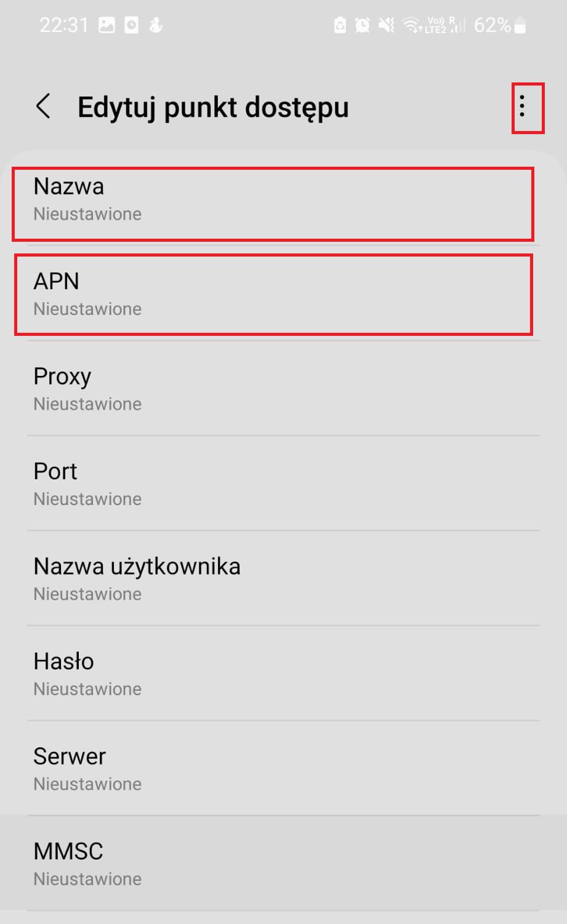Edit the Proxy setting
The height and width of the screenshot is (924, 567).
pos(273,389)
